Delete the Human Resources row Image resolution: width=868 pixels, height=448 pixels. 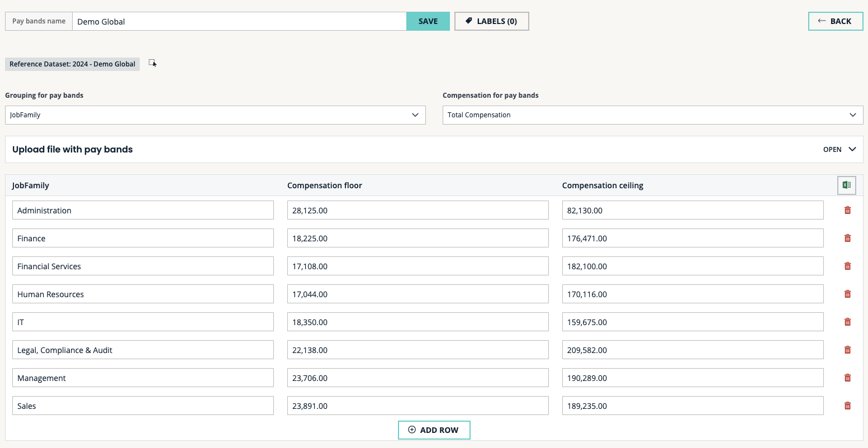point(847,294)
